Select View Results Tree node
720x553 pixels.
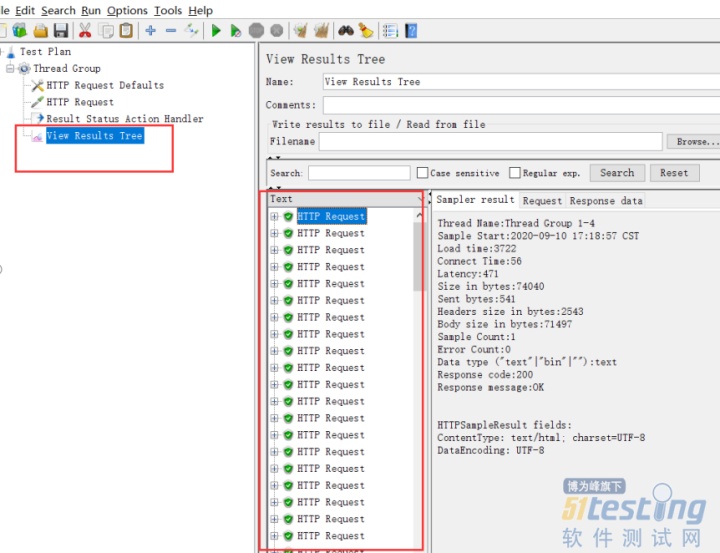95,136
